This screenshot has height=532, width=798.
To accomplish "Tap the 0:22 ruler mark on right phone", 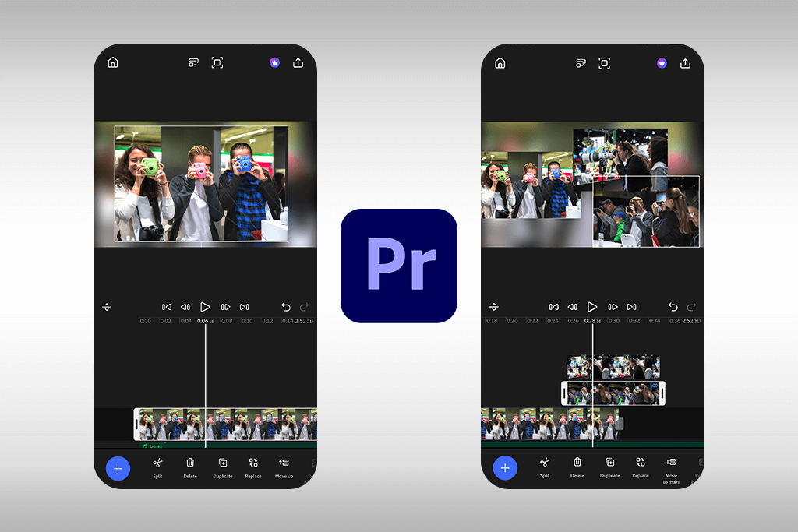I will (x=532, y=321).
